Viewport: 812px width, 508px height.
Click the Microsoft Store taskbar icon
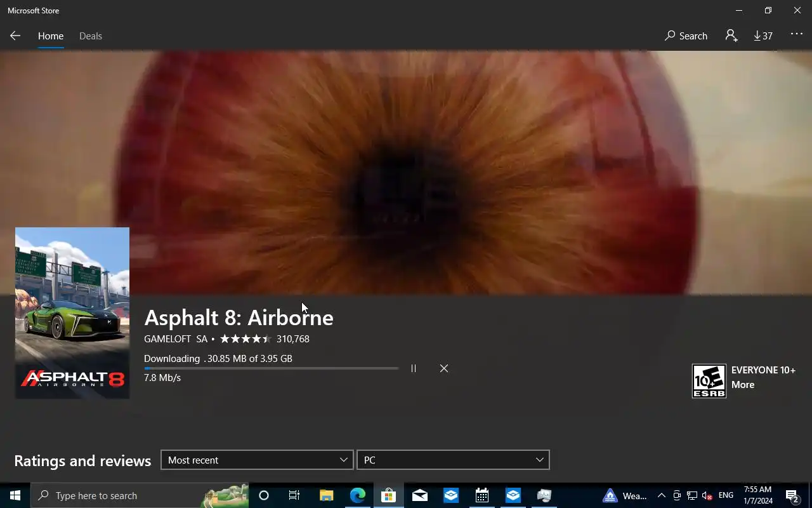(388, 495)
